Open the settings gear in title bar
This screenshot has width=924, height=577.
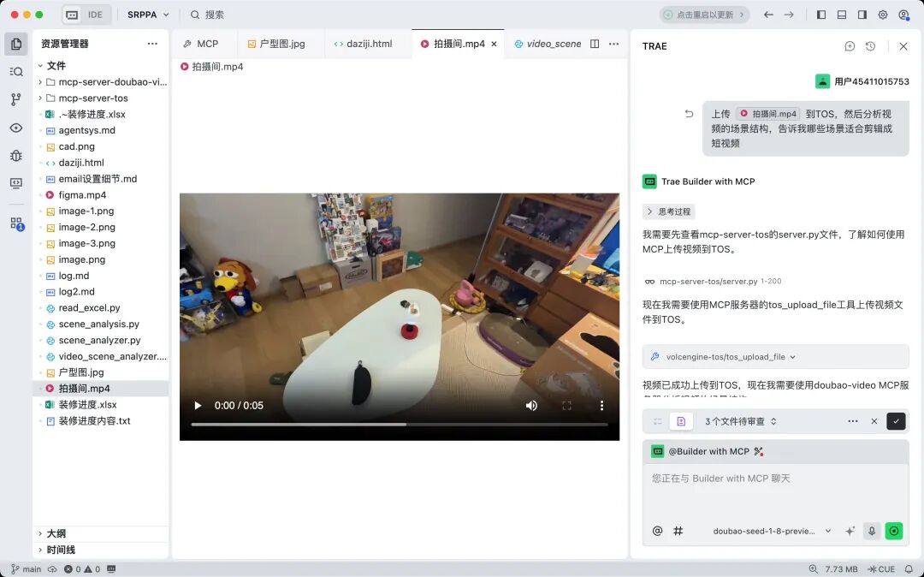pyautogui.click(x=883, y=15)
